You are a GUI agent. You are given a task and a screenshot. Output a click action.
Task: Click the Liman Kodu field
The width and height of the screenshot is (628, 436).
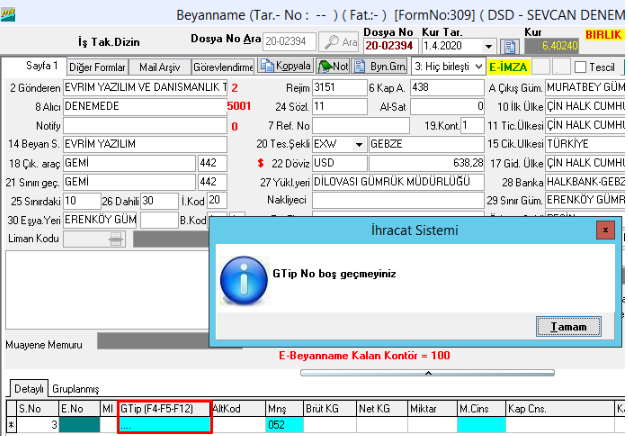(95, 239)
